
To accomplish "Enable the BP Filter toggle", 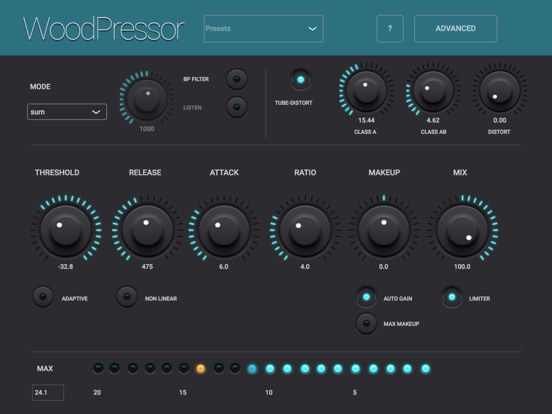I will coord(237,79).
